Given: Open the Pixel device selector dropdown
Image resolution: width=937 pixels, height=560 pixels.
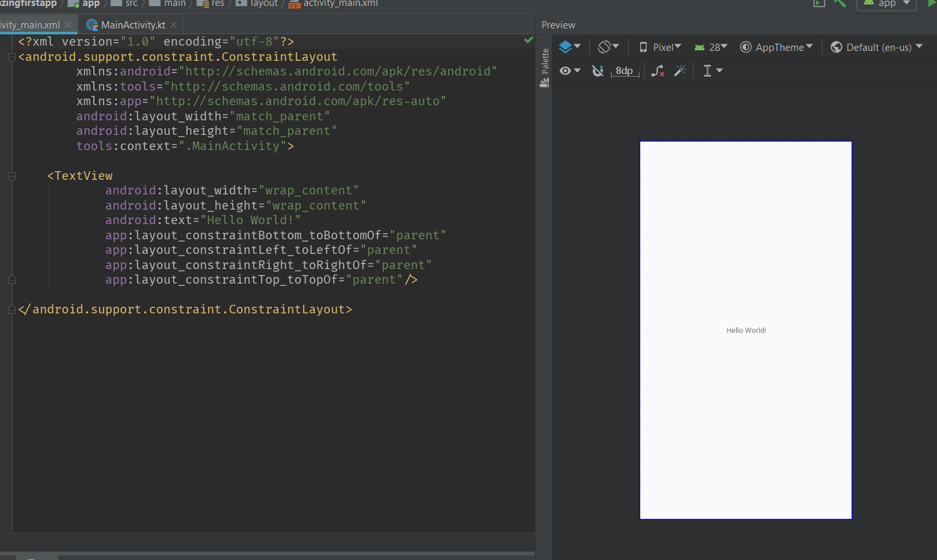Looking at the screenshot, I should coord(663,46).
